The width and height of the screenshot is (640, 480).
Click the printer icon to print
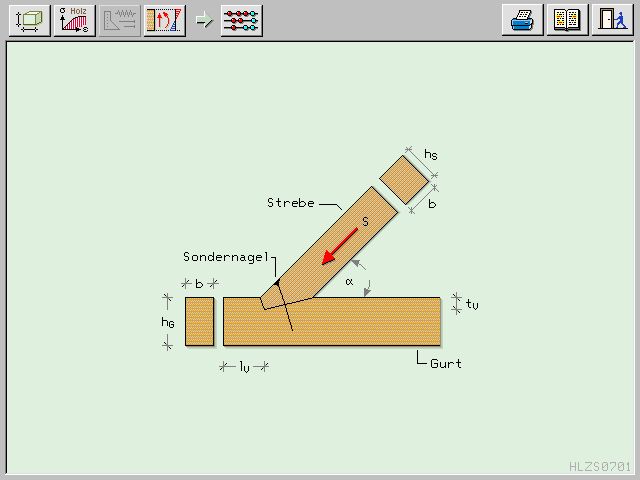[x=522, y=20]
